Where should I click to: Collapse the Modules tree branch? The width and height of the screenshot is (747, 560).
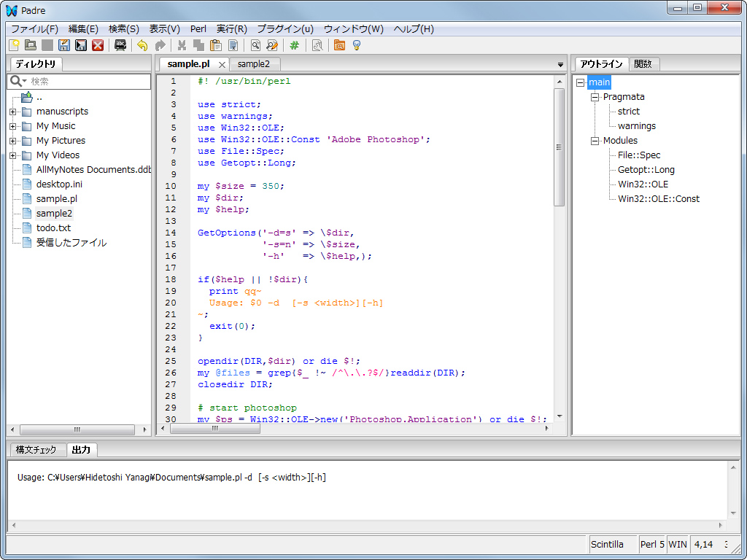(x=595, y=140)
